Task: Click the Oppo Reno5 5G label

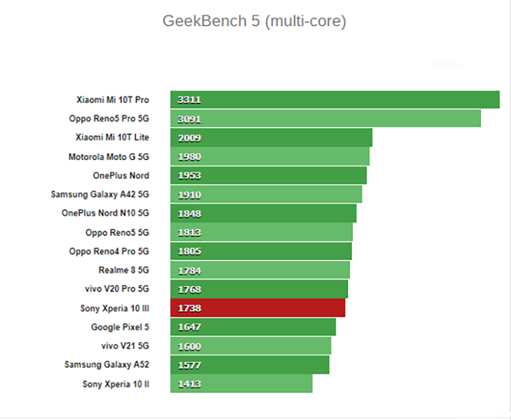Action: click(117, 232)
